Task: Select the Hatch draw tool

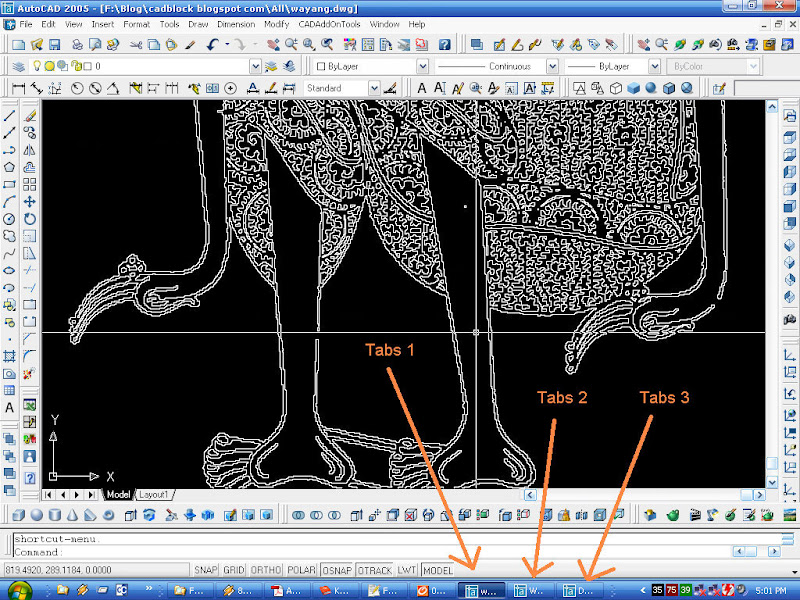Action: (x=9, y=357)
